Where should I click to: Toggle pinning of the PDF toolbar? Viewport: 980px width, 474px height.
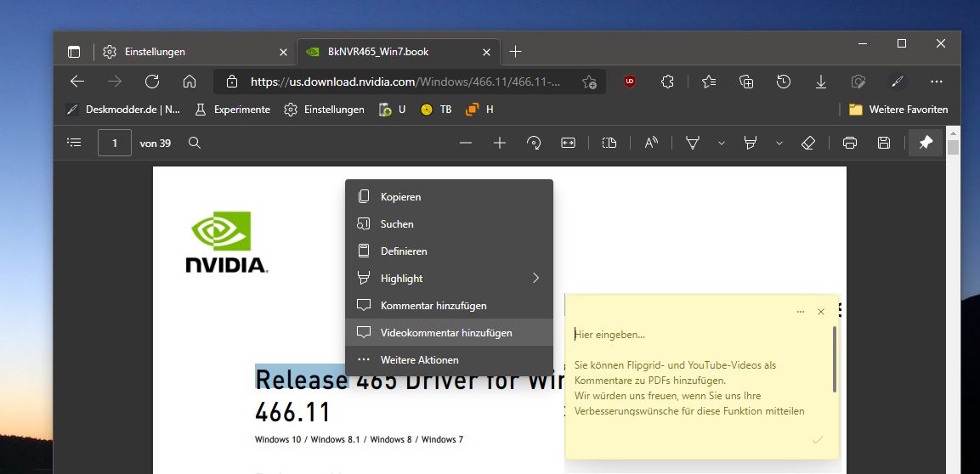[x=926, y=143]
